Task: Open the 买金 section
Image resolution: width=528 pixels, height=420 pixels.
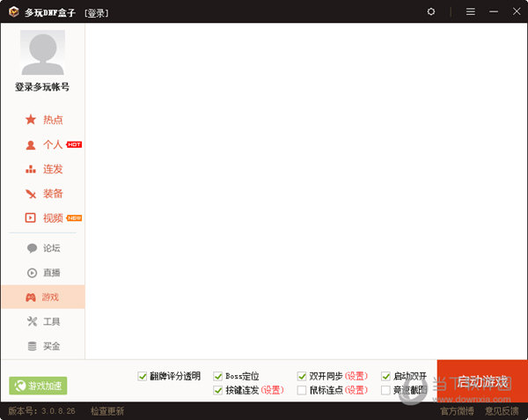Action: [52, 346]
